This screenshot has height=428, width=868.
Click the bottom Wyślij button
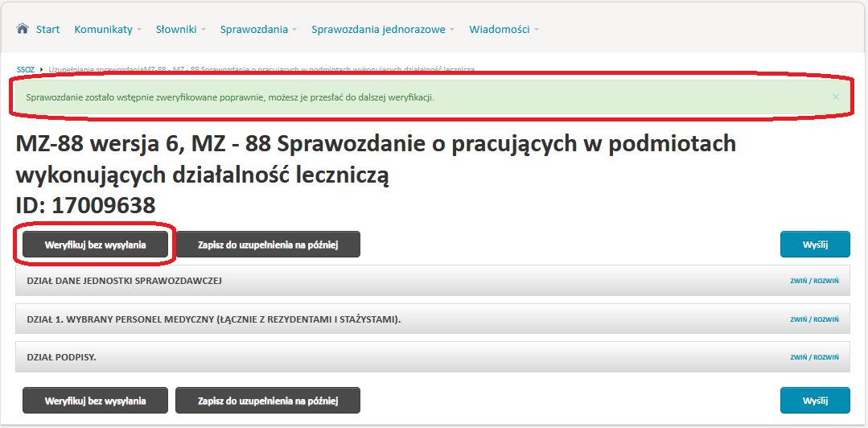click(x=815, y=401)
